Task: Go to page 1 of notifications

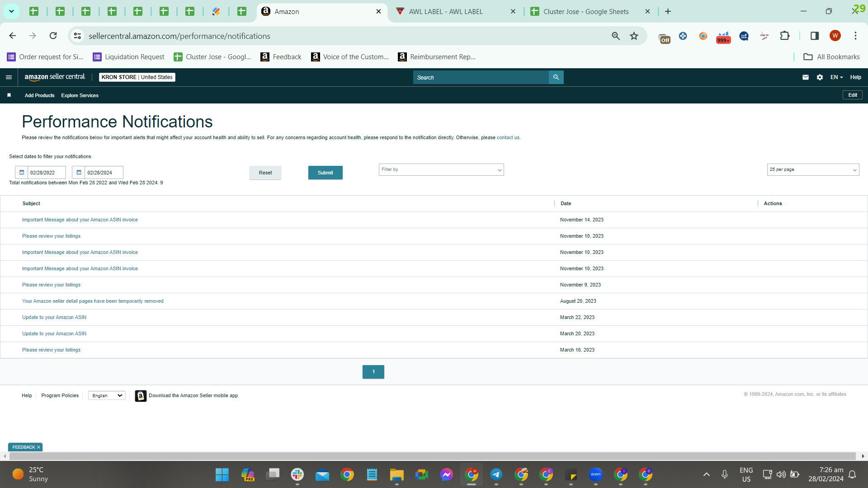Action: (373, 372)
